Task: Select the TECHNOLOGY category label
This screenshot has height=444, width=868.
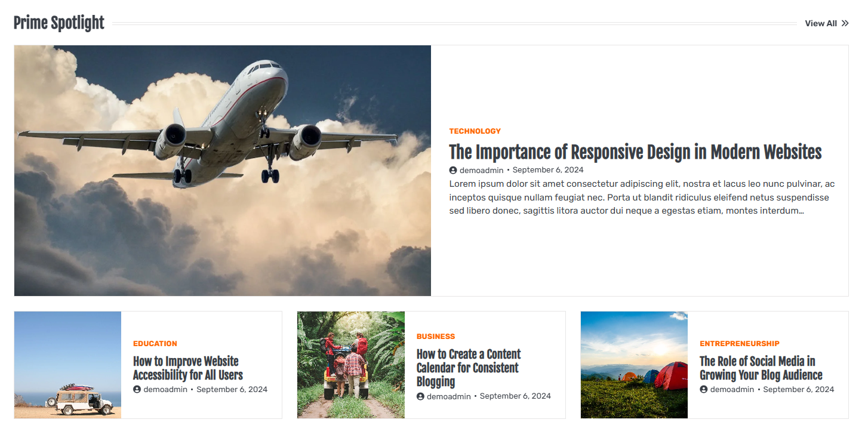Action: click(475, 131)
